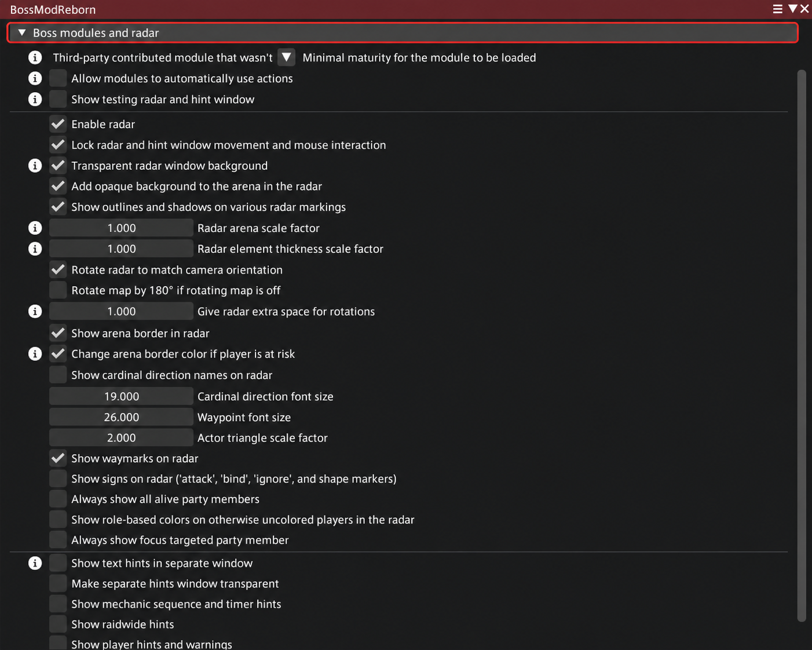Uncheck Show outlines and shadows on radar markings
This screenshot has height=650, width=812.
click(58, 207)
